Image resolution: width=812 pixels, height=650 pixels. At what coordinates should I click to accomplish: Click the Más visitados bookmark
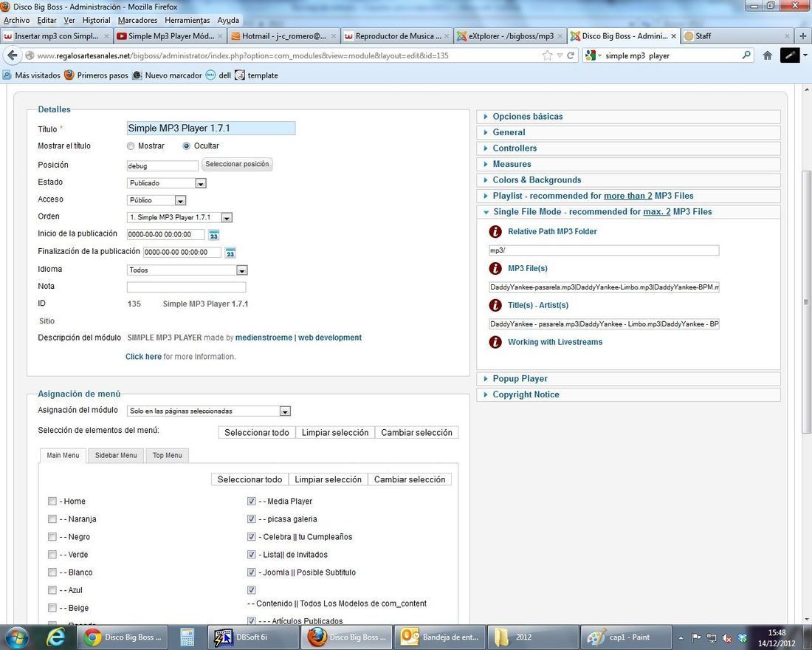point(32,75)
